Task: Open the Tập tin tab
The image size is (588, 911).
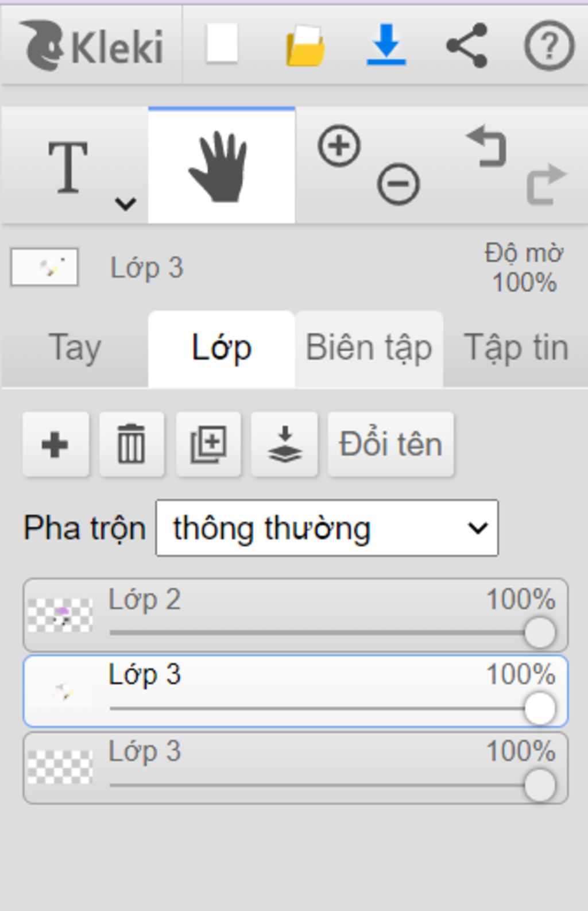Action: (516, 348)
